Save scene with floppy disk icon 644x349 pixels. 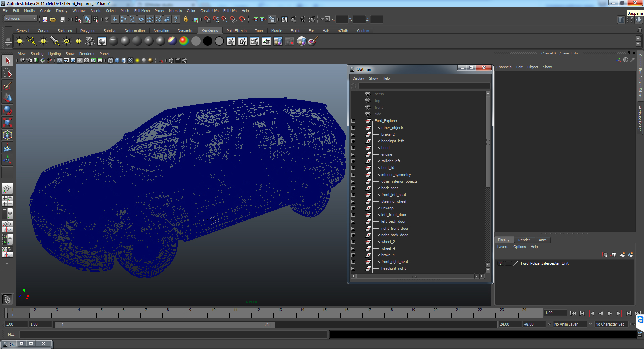click(x=62, y=19)
